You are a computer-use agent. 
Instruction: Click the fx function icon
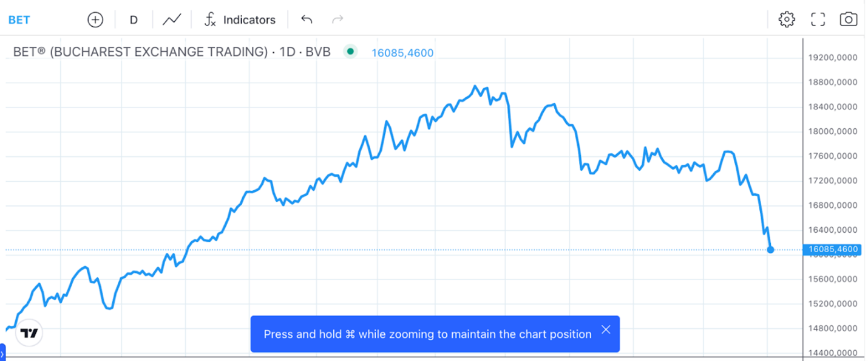click(x=210, y=19)
